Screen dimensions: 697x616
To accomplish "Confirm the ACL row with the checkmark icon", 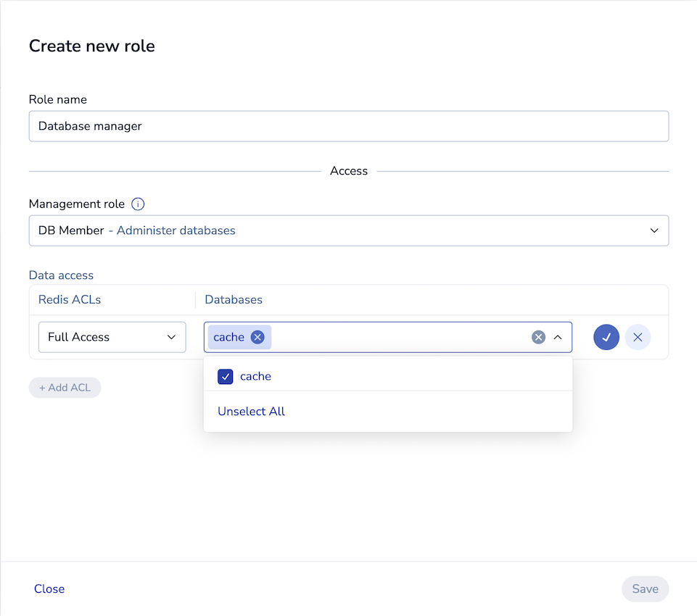I will (606, 337).
